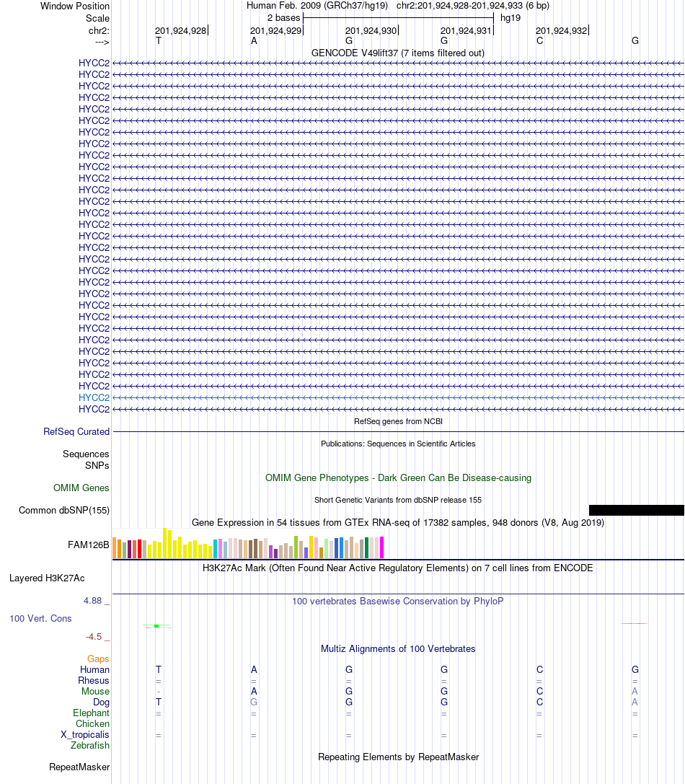Click the Sequences SNPs track label

(86, 459)
